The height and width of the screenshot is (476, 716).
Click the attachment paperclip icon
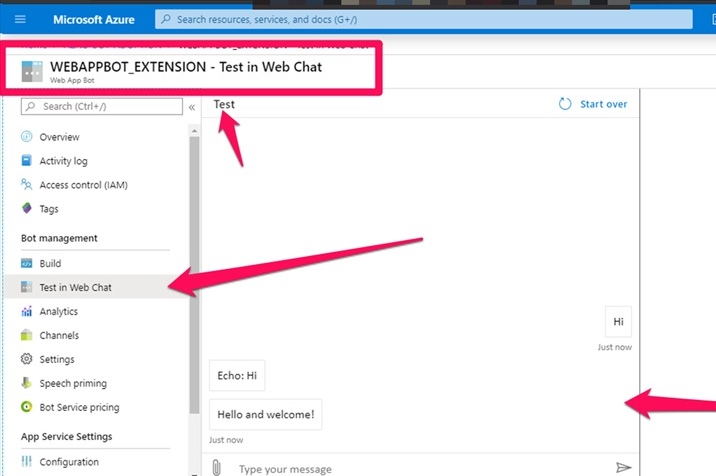[x=216, y=468]
